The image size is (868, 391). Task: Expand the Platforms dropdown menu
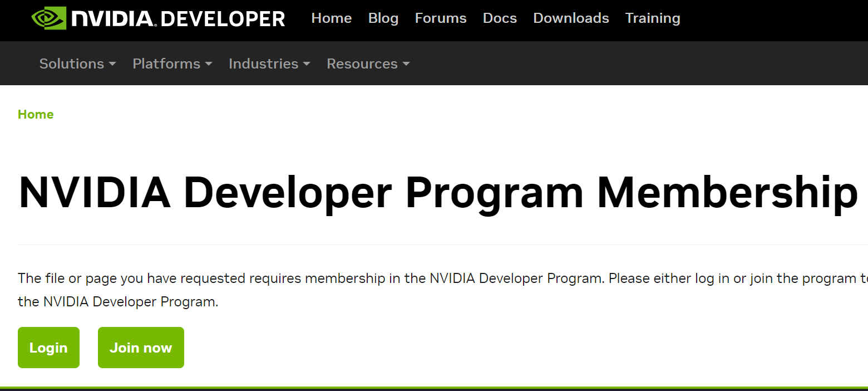(x=172, y=63)
